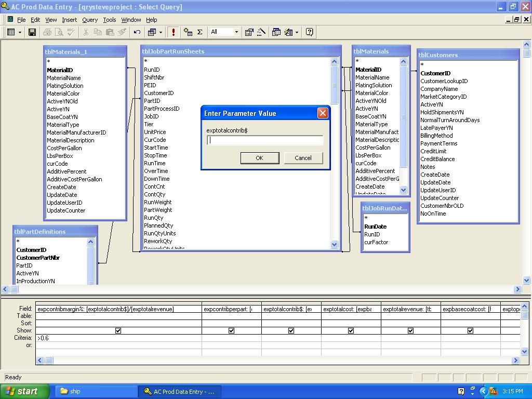Uncheck Show box for expcontribmargin% column

pos(118,330)
